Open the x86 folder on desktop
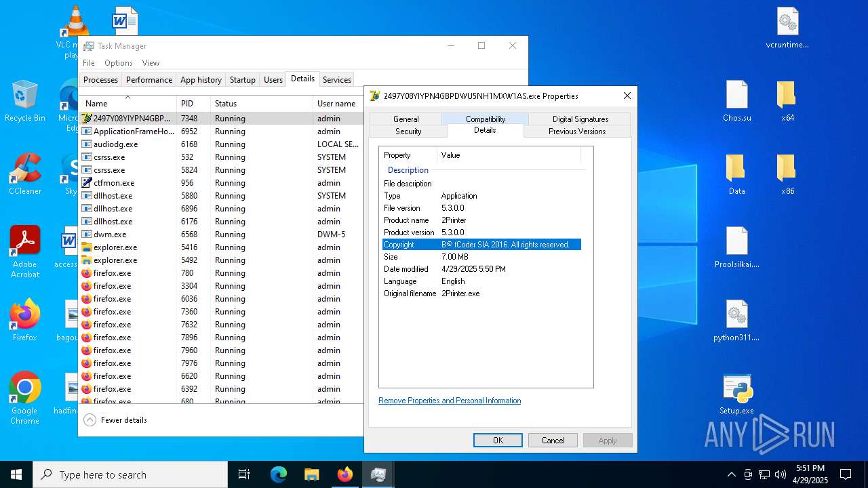Screen dimensions: 868x488 pos(787,174)
